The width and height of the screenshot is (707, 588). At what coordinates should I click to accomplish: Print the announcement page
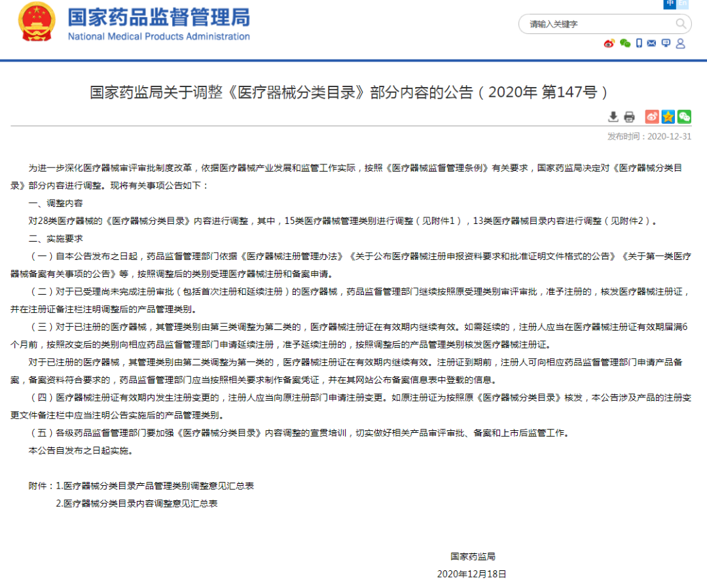pos(629,117)
